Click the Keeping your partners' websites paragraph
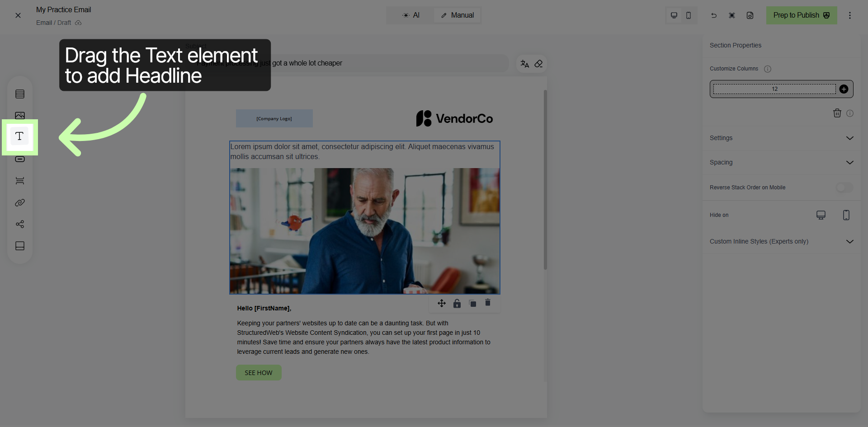The image size is (868, 427). (364, 338)
